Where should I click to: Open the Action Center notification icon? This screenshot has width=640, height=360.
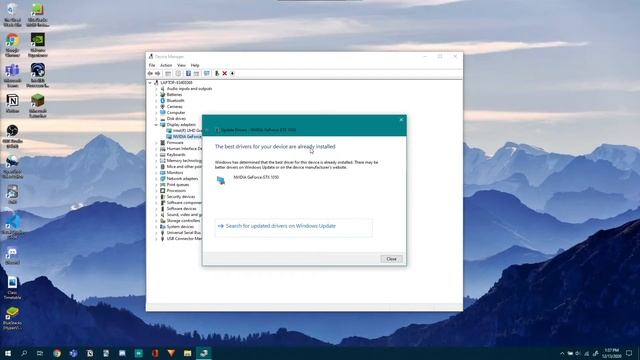(629, 353)
